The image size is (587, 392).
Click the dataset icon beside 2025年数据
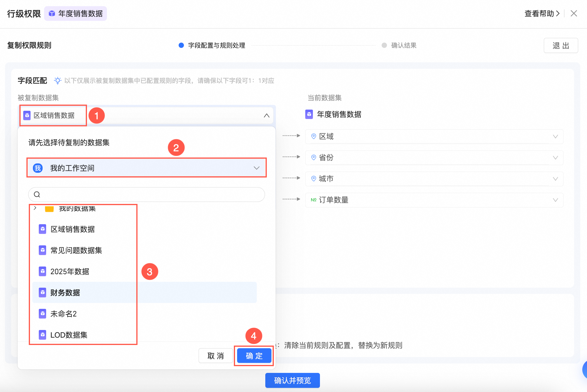[x=43, y=272]
